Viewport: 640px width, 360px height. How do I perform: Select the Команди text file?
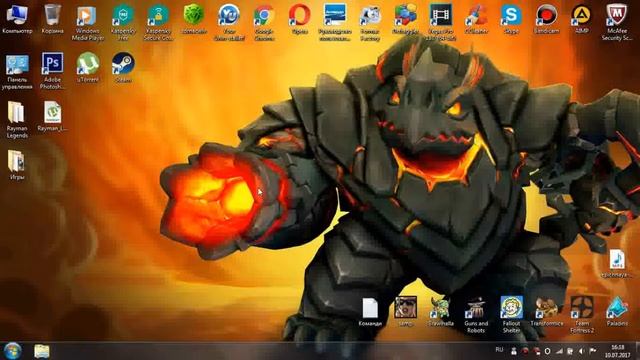(370, 312)
